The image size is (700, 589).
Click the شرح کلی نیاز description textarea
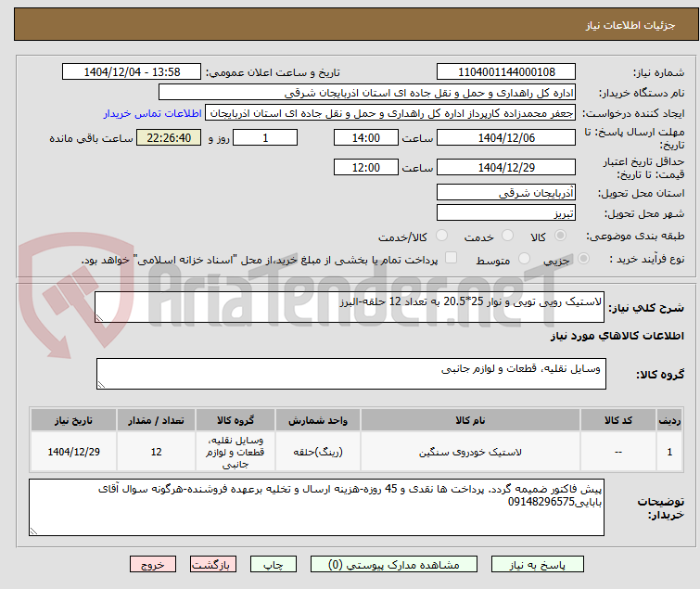(350, 307)
